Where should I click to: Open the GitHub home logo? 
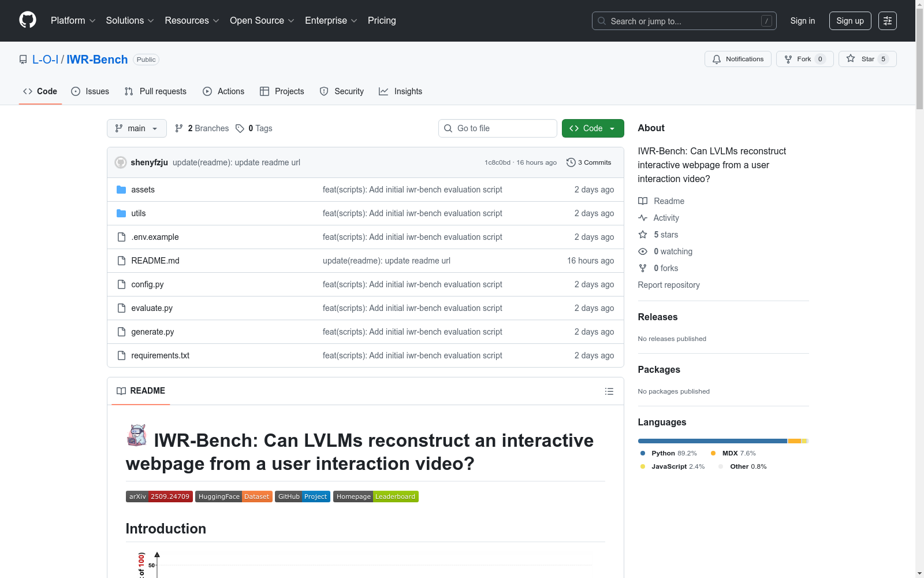point(28,20)
